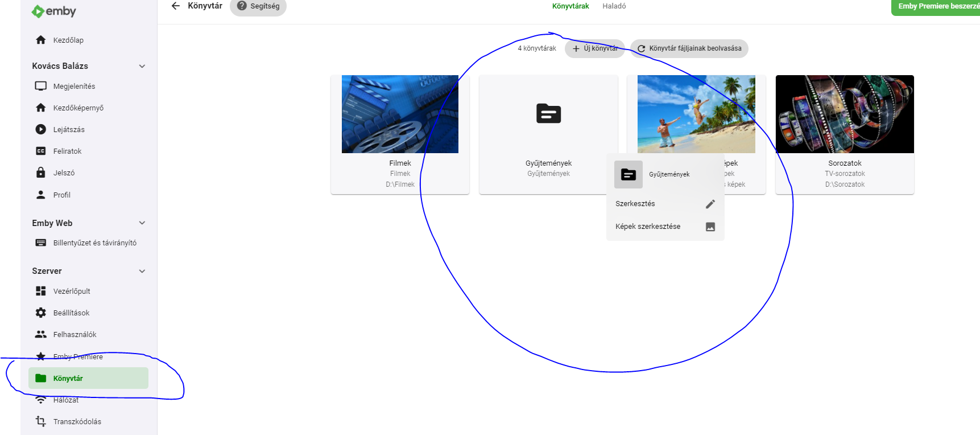Screen dimensions: 980x435
Task: Click the Vezérlőpult dashboard icon
Action: (x=40, y=291)
